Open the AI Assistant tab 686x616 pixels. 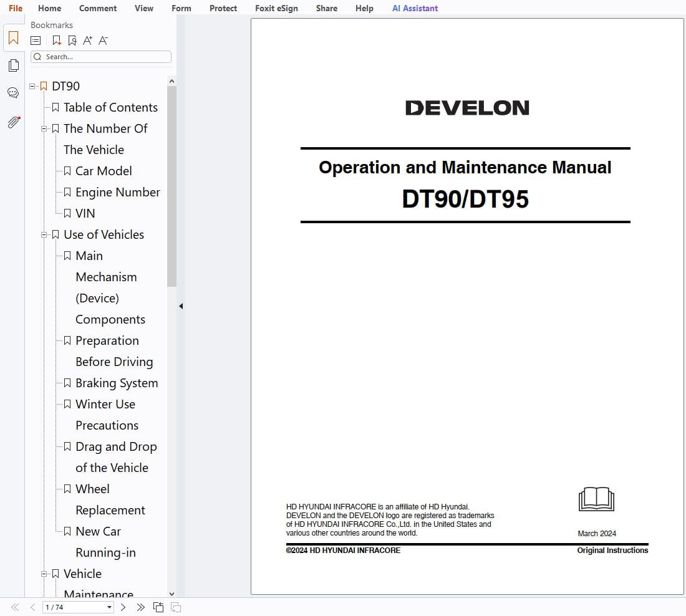coord(415,8)
